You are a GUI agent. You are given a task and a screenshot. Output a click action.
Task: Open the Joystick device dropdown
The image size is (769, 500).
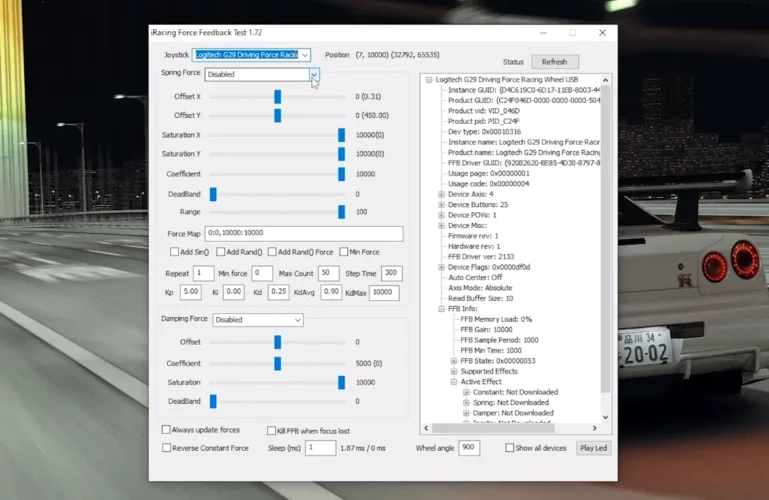(304, 55)
